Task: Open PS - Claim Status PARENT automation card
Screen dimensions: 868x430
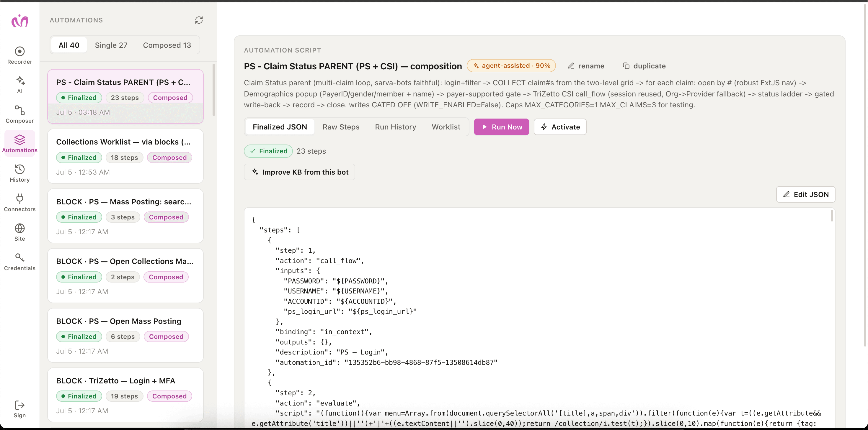Action: coord(125,96)
